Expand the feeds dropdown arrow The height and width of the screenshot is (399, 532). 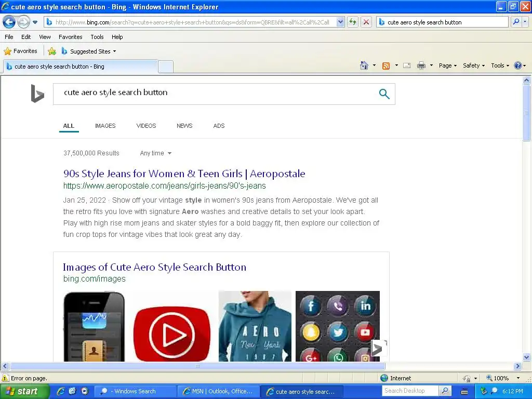click(396, 65)
